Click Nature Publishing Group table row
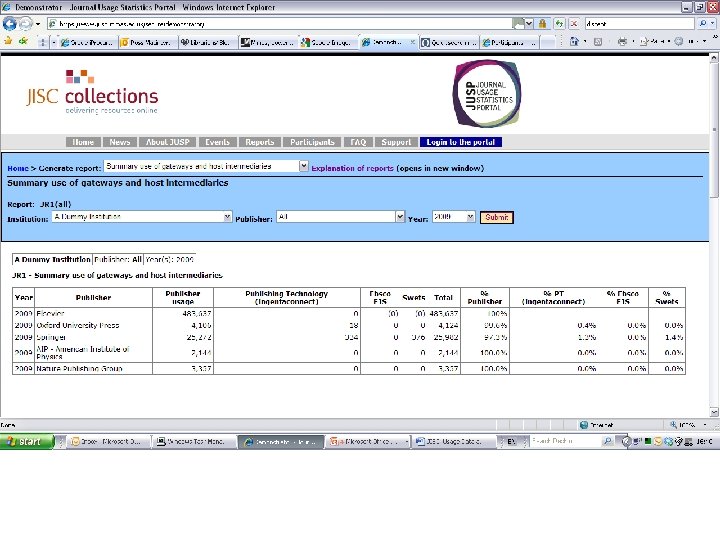Viewport: 720px width, 540px height. tap(349, 368)
